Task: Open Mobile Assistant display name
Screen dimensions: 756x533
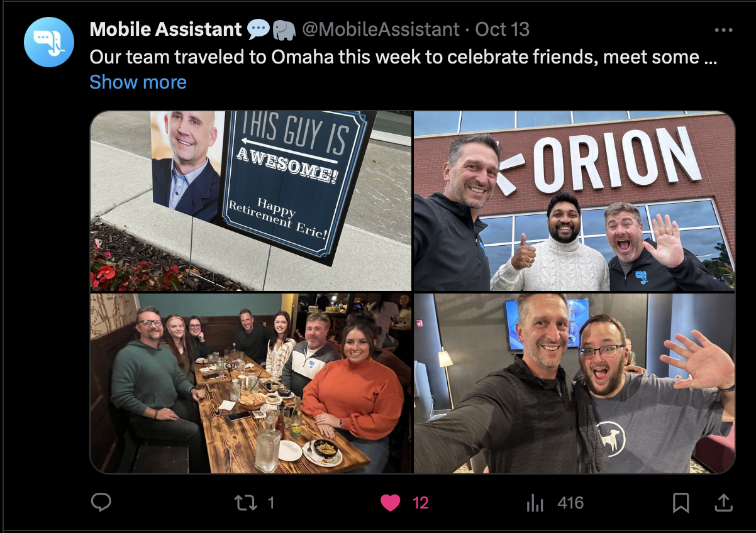Action: click(165, 29)
